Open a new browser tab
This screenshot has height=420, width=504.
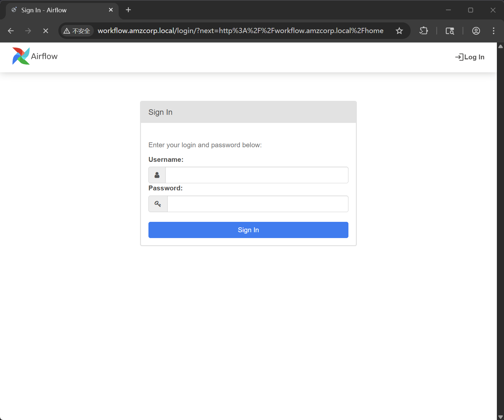pyautogui.click(x=128, y=10)
